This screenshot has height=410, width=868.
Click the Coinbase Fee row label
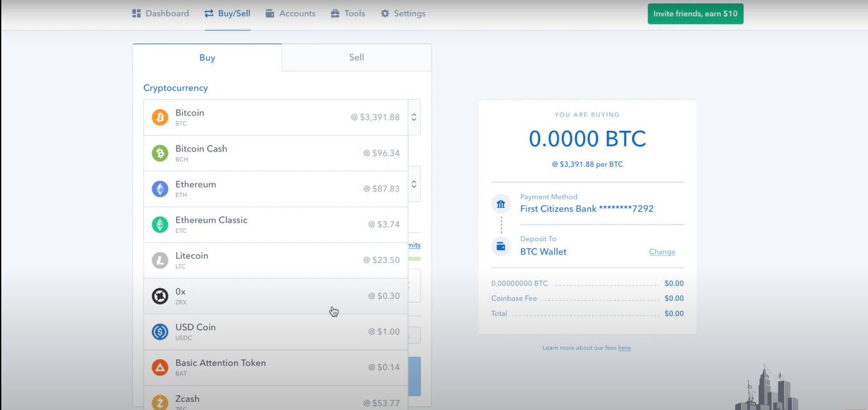[x=514, y=298]
